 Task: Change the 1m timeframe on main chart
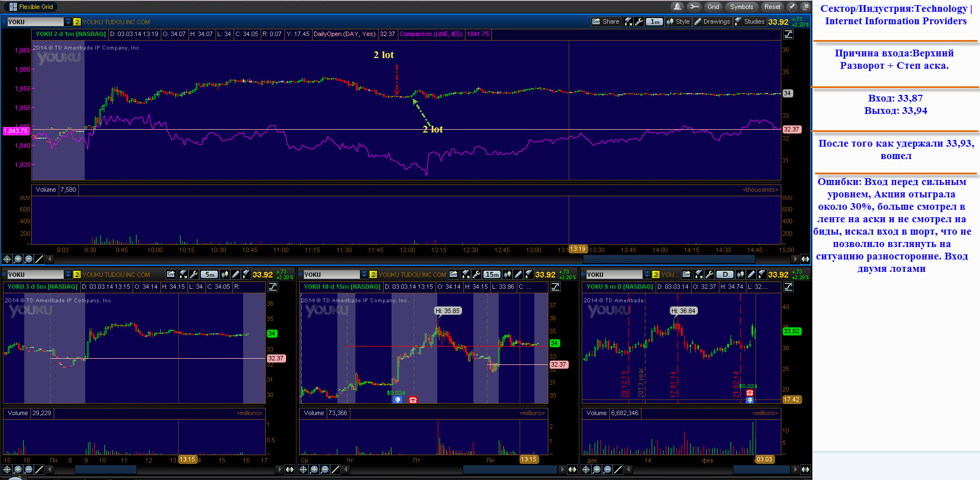coord(654,21)
